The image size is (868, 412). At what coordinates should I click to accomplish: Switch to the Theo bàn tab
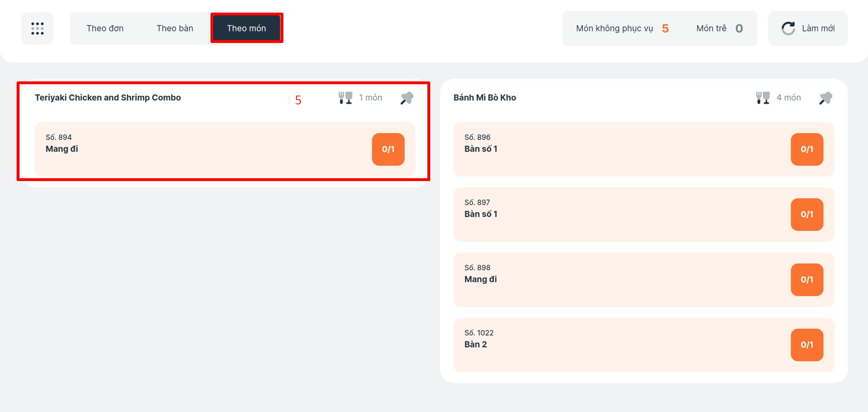pyautogui.click(x=175, y=28)
